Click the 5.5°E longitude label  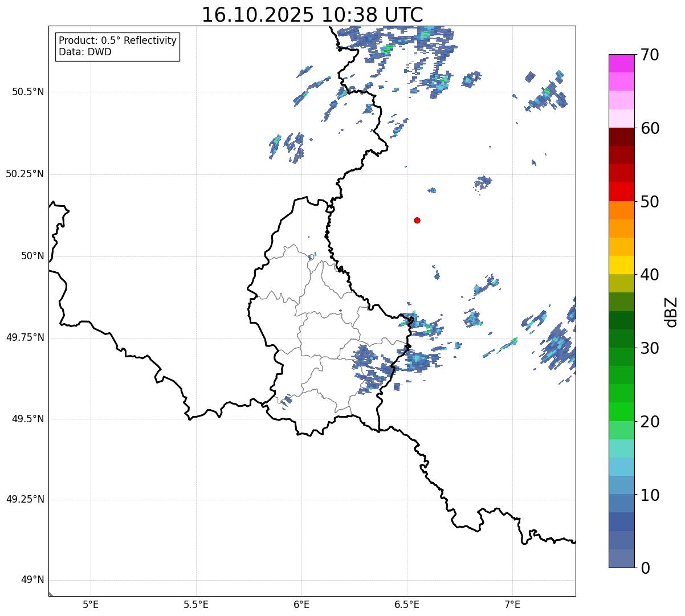coord(196,605)
